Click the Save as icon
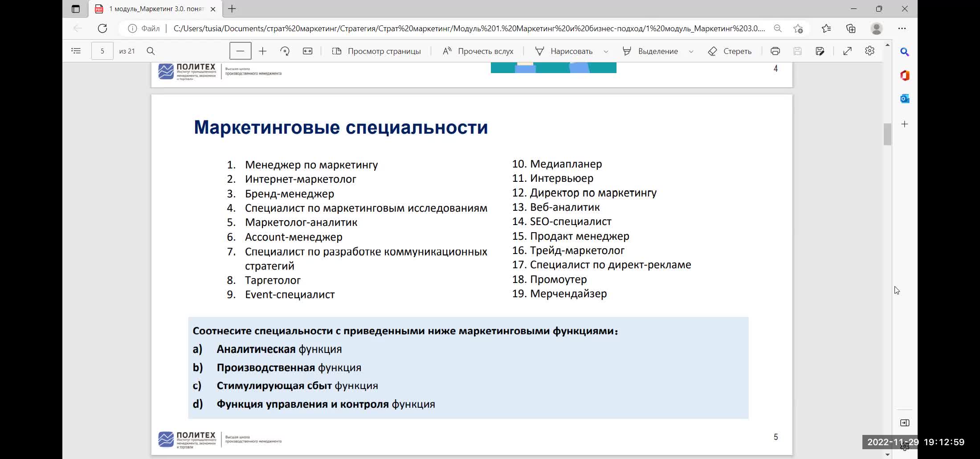980x459 pixels. point(820,51)
